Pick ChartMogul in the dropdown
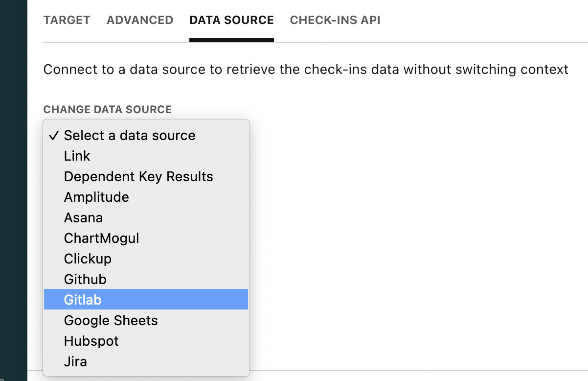The image size is (588, 381). [101, 238]
